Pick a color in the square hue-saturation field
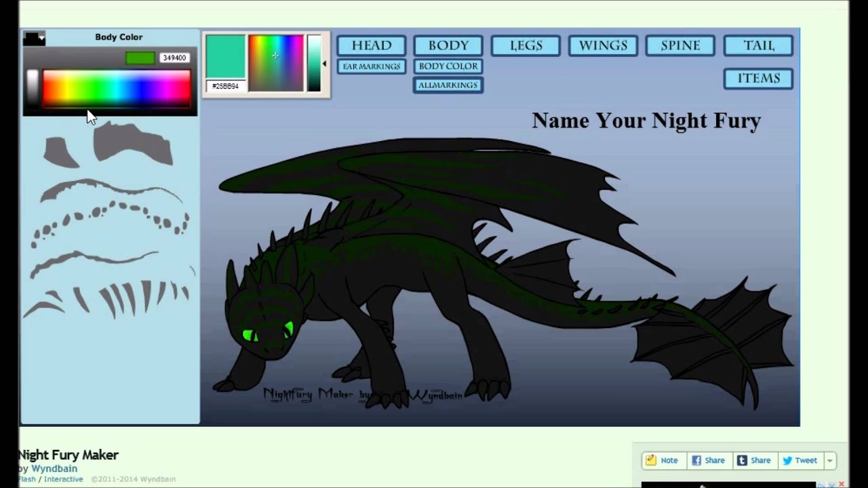This screenshot has height=488, width=868. pyautogui.click(x=275, y=62)
